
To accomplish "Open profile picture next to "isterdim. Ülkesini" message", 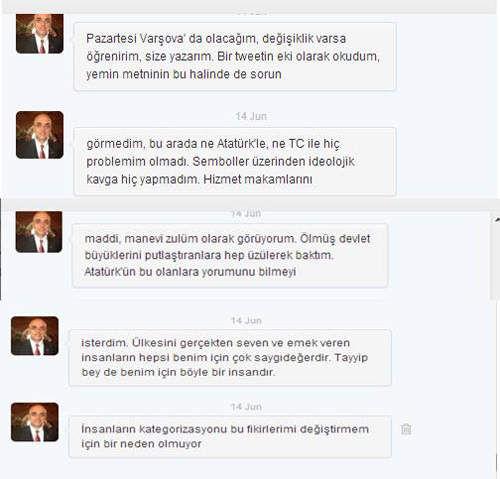I will pyautogui.click(x=35, y=336).
